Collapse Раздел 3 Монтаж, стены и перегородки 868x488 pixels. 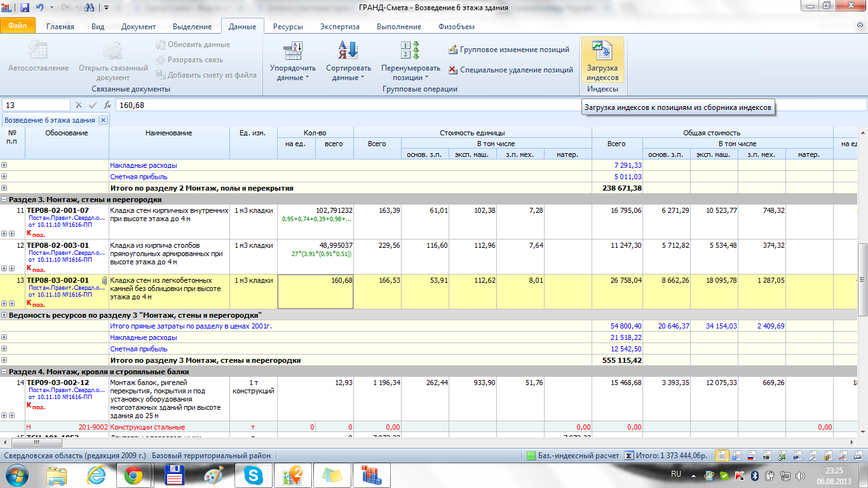pyautogui.click(x=4, y=199)
